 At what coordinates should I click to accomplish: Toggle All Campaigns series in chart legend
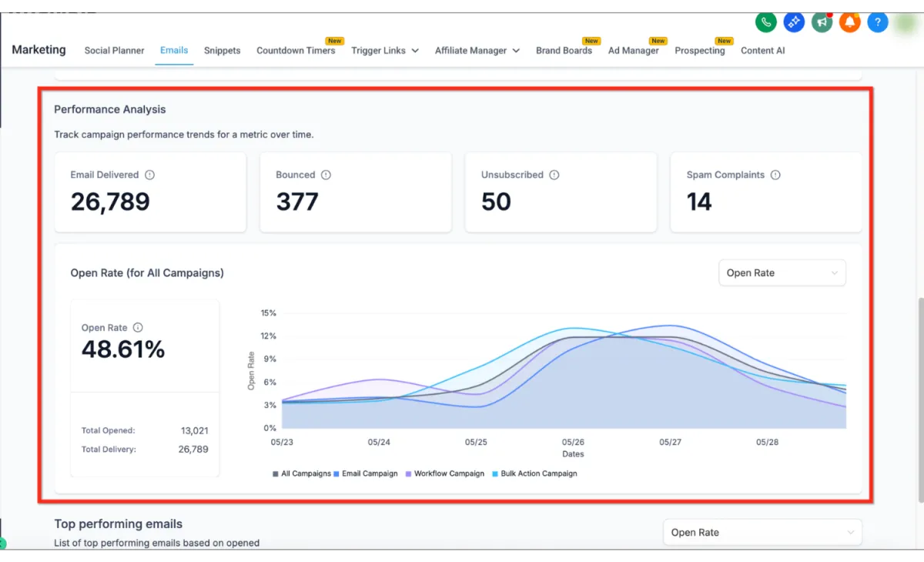302,473
